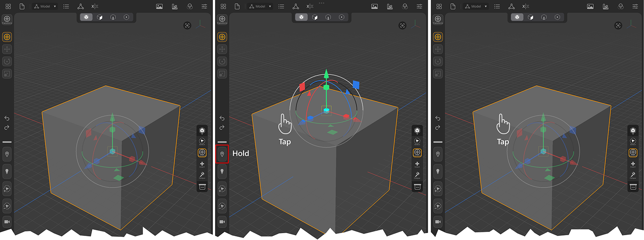This screenshot has height=240, width=644.
Task: Click the frame selection focus icon in the middle panel
Action: pos(402,25)
